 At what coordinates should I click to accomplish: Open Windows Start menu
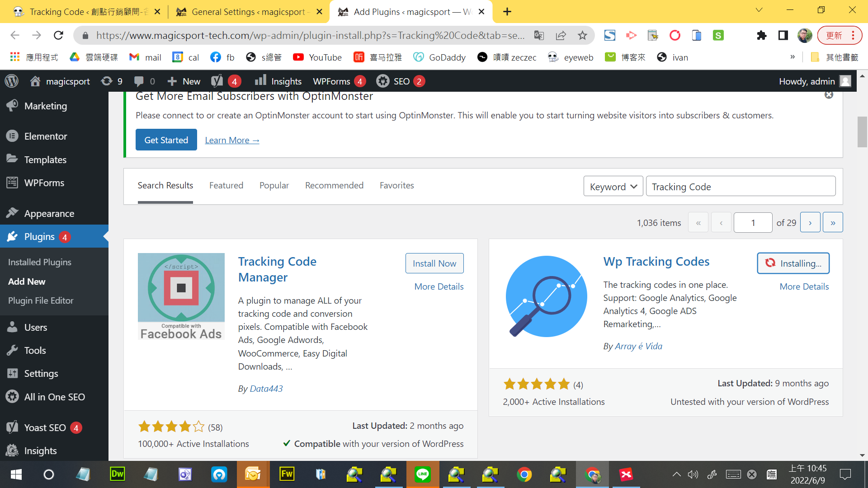tap(16, 474)
